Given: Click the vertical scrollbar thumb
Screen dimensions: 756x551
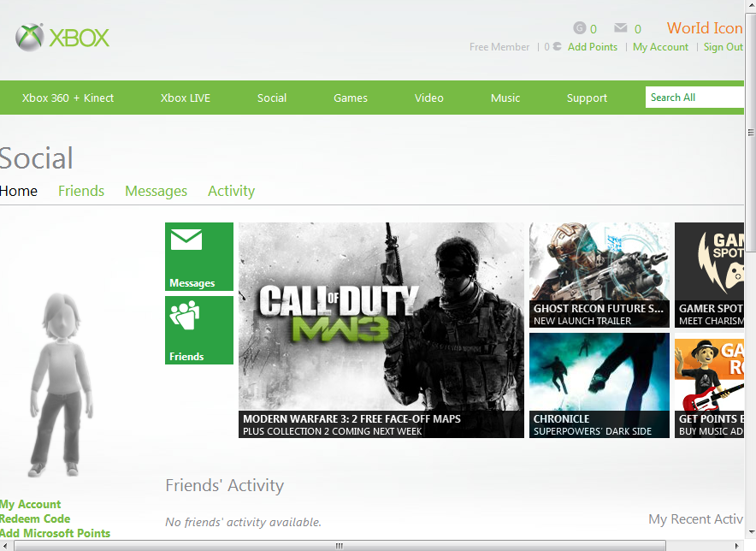Looking at the screenshot, I should coord(751,133).
